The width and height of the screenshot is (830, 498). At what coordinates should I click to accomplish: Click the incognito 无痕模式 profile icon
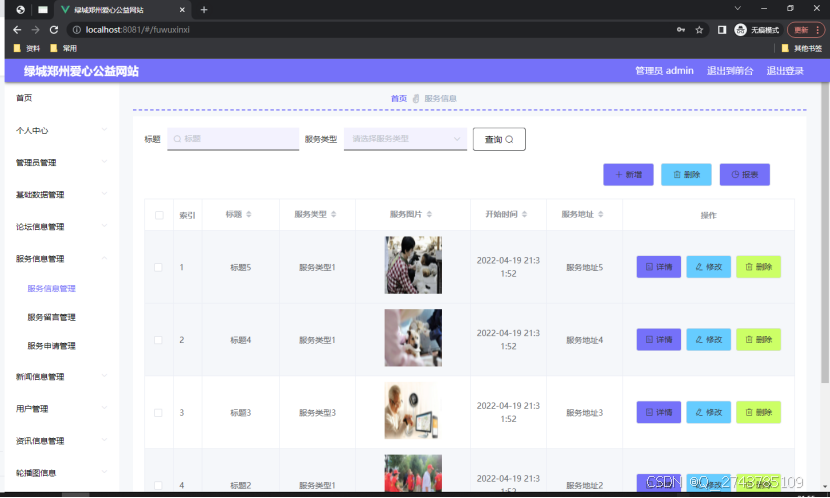point(756,30)
